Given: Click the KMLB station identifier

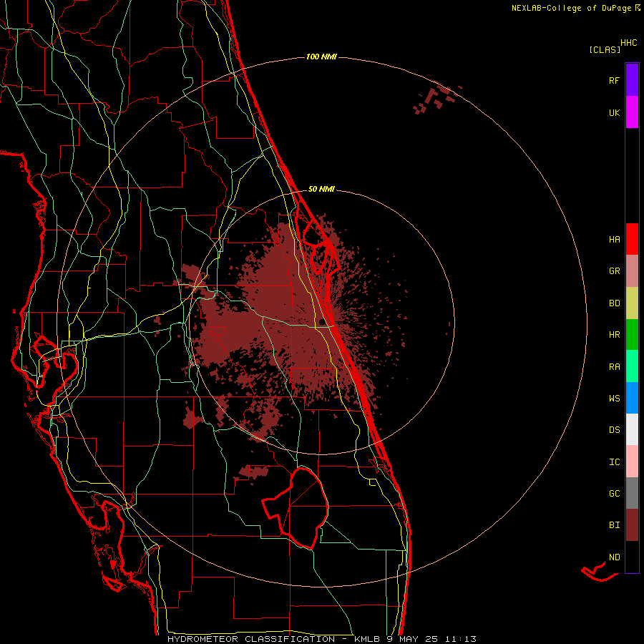Looking at the screenshot, I should [369, 639].
